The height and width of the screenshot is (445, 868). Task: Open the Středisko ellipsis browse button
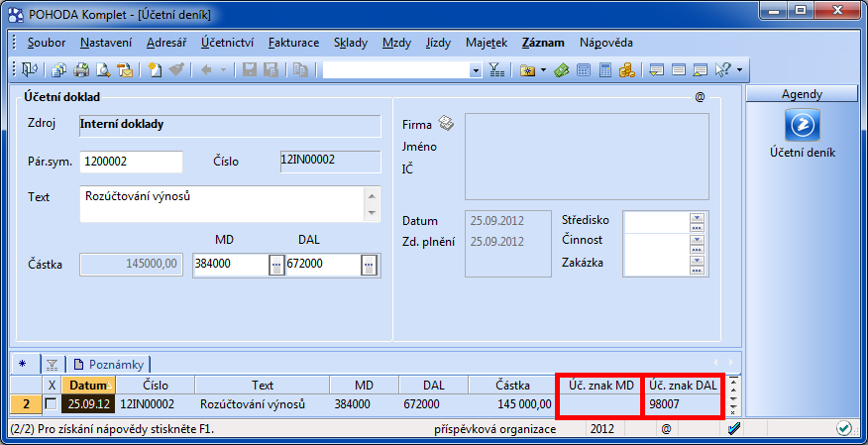[x=697, y=228]
